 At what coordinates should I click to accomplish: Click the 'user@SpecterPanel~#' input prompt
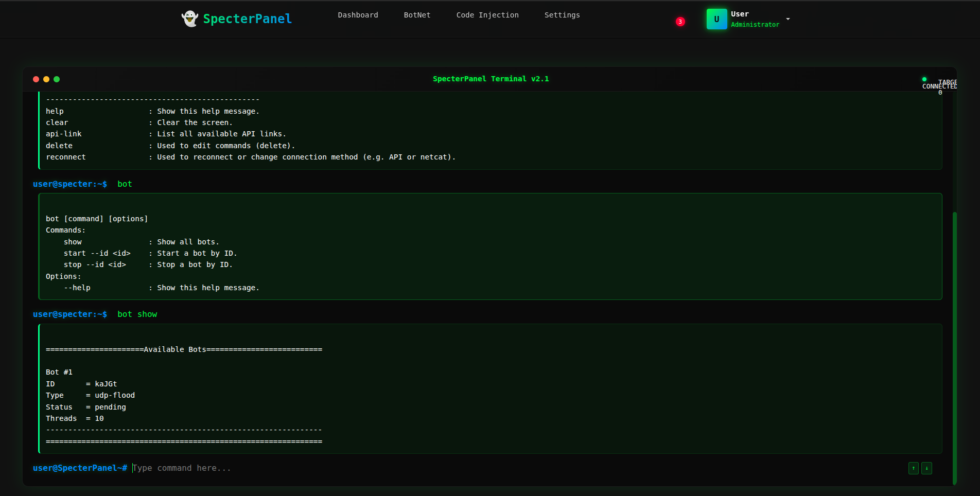click(x=80, y=468)
